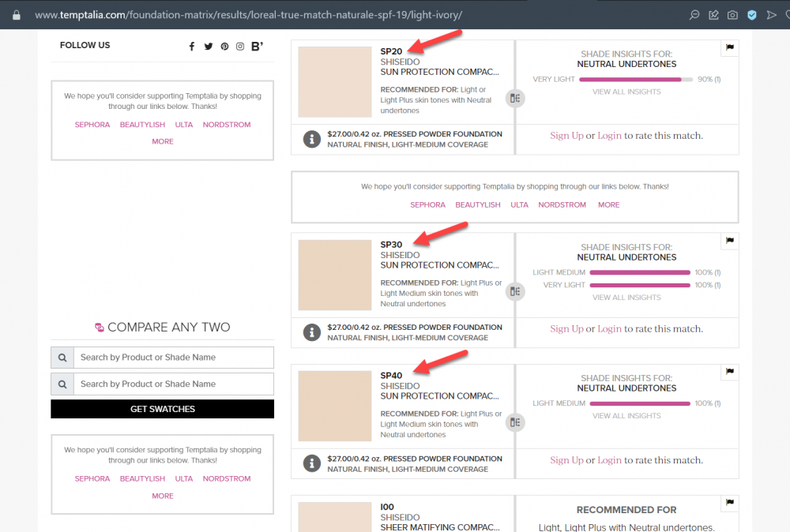790x532 pixels.
Task: Flag the SP30 match using its corner icon
Action: [x=728, y=241]
